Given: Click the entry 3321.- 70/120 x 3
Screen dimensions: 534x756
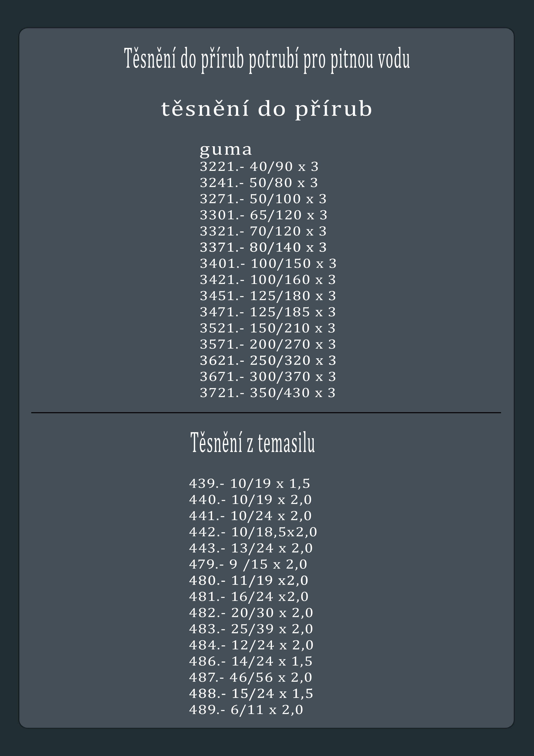Looking at the screenshot, I should (263, 231).
